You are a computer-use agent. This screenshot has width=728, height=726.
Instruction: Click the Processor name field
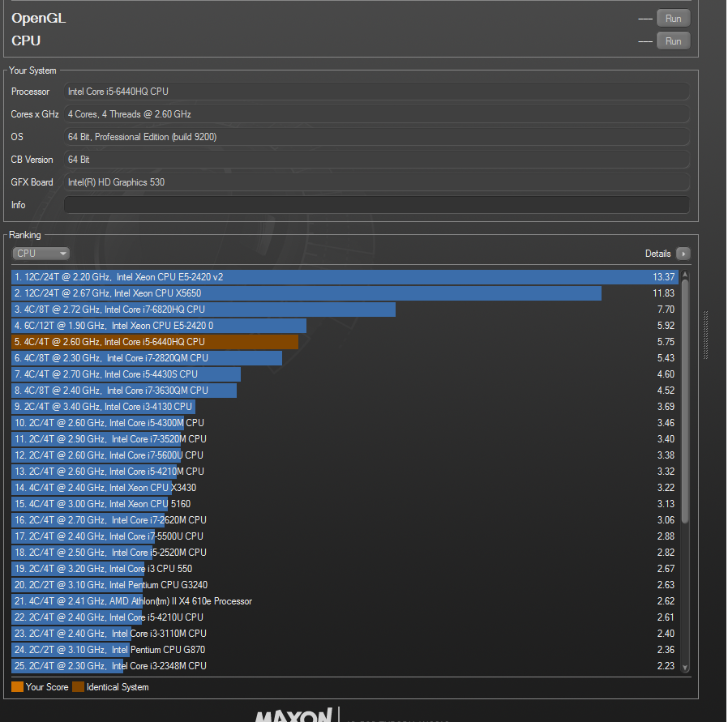point(376,92)
